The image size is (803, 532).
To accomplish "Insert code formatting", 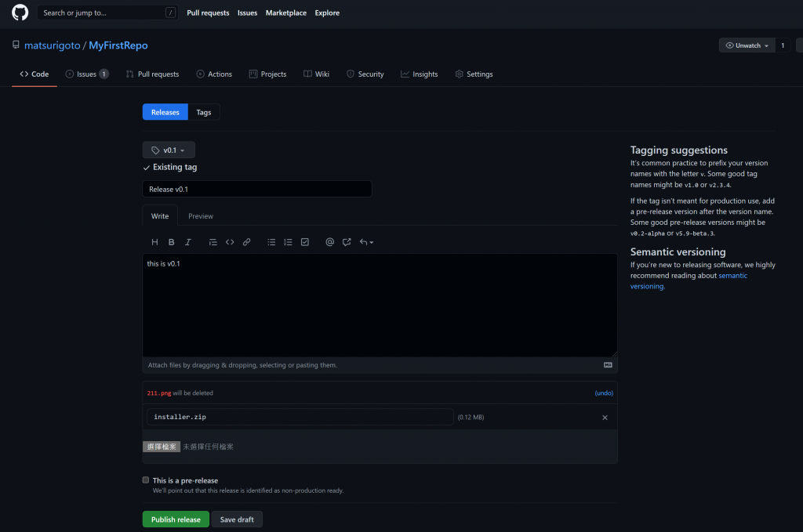I will [230, 242].
